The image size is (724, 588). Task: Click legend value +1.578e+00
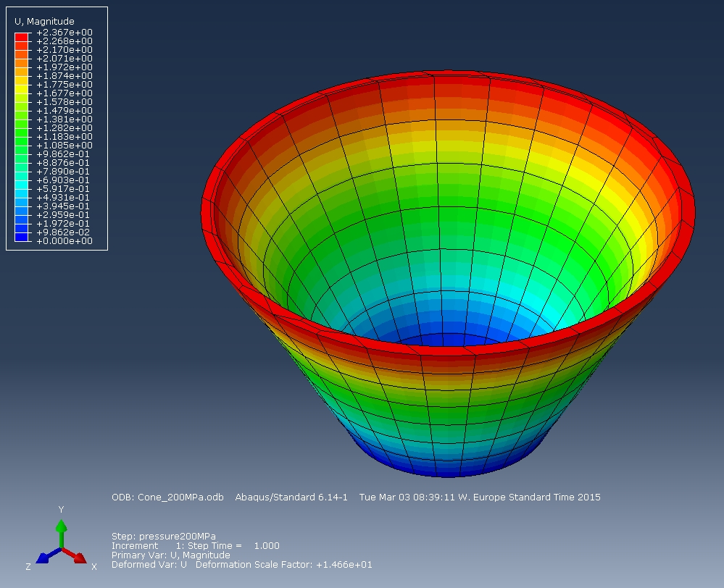point(65,102)
